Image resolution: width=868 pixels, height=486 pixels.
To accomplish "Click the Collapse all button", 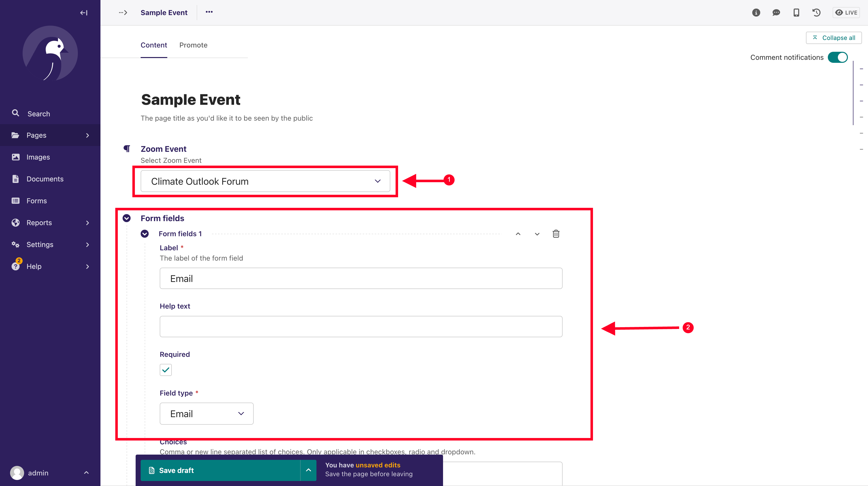I will point(834,38).
